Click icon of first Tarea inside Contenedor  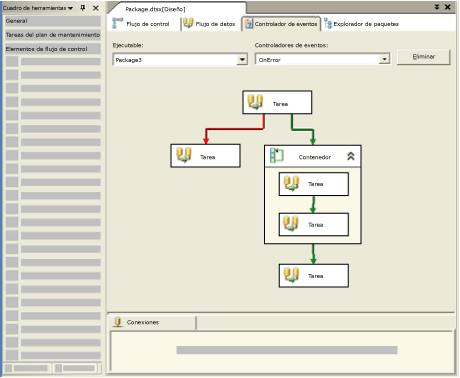pos(291,183)
